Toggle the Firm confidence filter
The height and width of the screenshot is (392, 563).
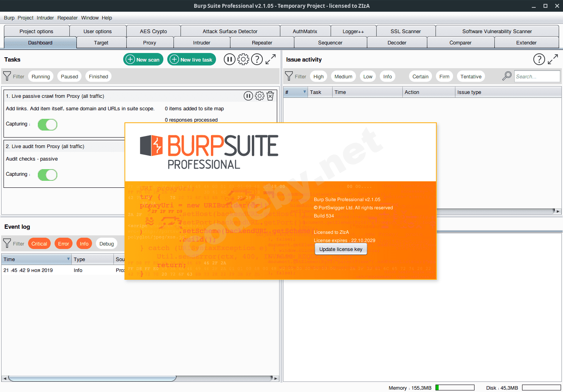444,76
